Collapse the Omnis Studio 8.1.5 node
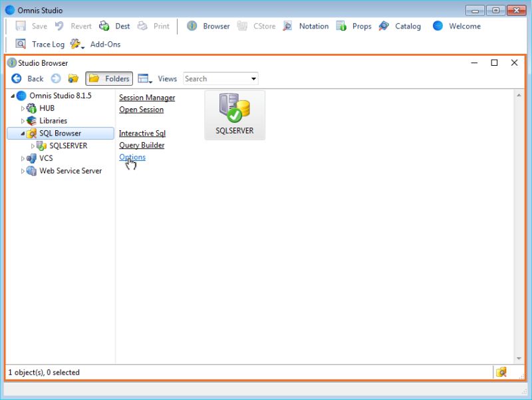532x400 pixels. [13, 96]
